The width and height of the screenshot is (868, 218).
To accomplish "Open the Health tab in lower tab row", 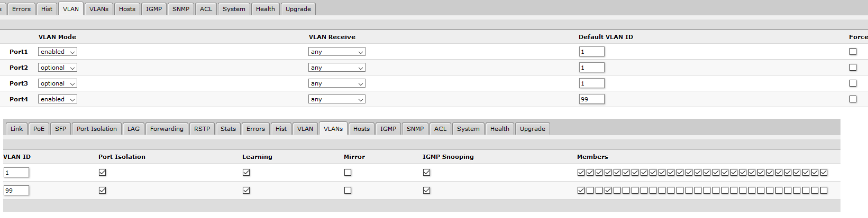I will [x=500, y=129].
